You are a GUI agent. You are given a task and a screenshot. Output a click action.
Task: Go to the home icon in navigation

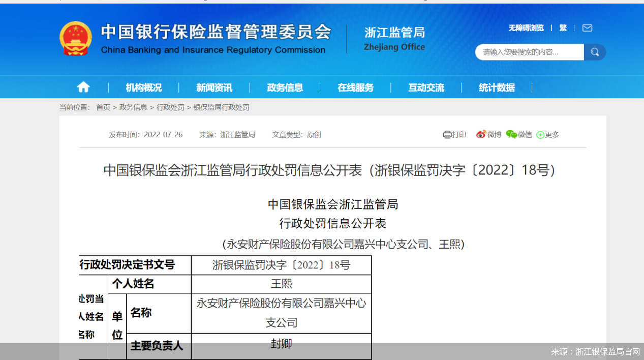[83, 87]
